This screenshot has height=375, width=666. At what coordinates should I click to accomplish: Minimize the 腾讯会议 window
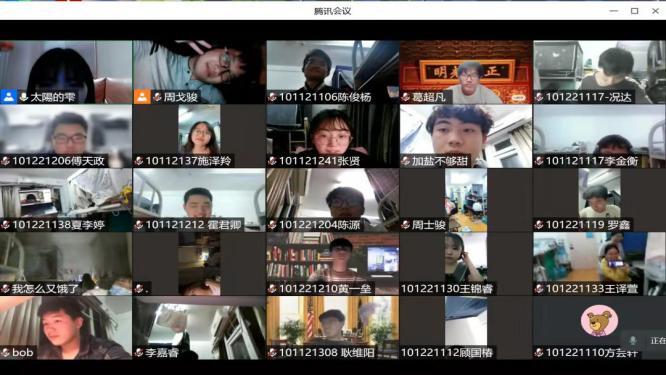614,11
